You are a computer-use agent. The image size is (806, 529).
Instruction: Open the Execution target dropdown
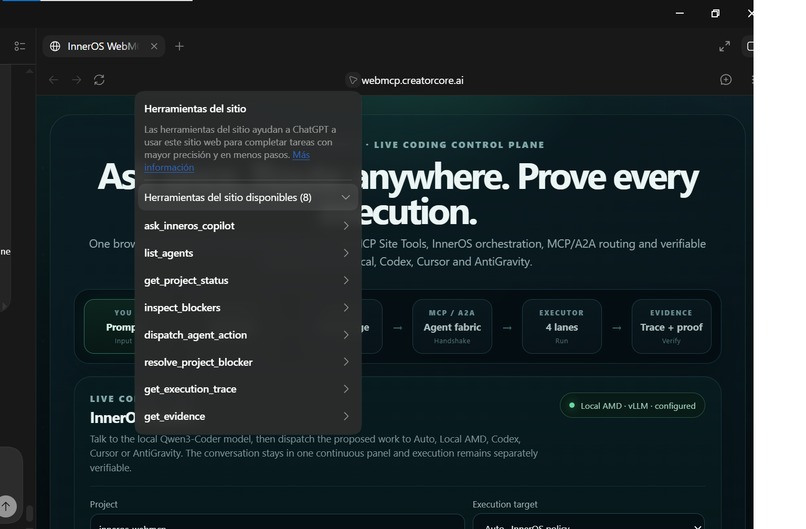[x=589, y=521]
